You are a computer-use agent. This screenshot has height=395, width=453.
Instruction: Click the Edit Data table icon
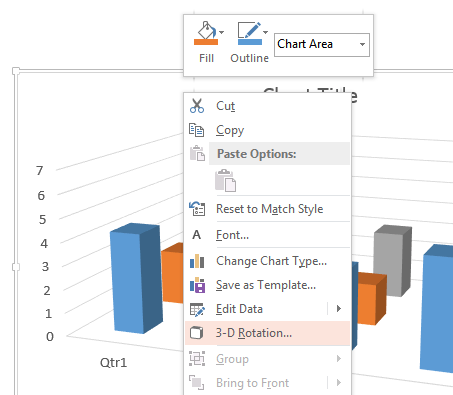[197, 309]
